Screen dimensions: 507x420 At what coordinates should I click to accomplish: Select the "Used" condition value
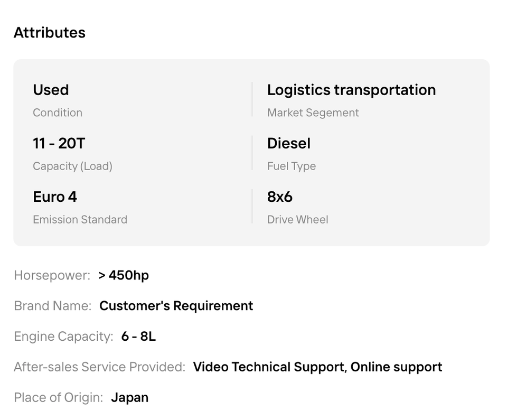point(51,90)
